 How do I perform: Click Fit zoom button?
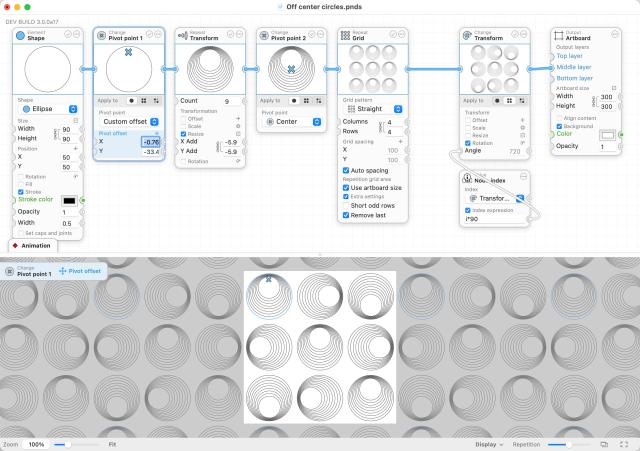pos(112,444)
